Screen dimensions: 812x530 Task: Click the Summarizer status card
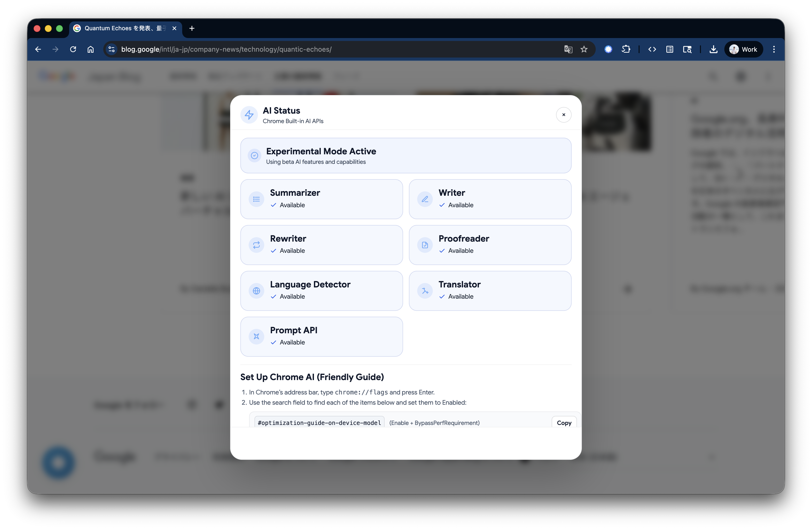(321, 199)
